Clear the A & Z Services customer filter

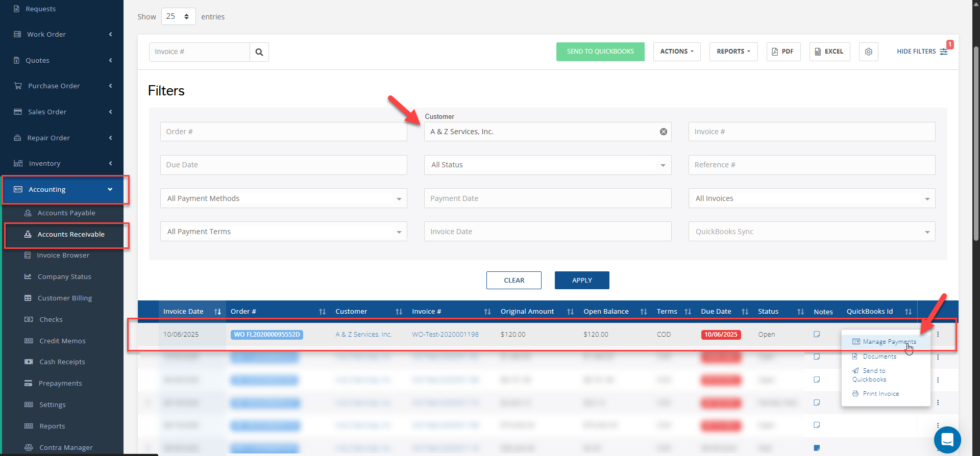pos(663,132)
